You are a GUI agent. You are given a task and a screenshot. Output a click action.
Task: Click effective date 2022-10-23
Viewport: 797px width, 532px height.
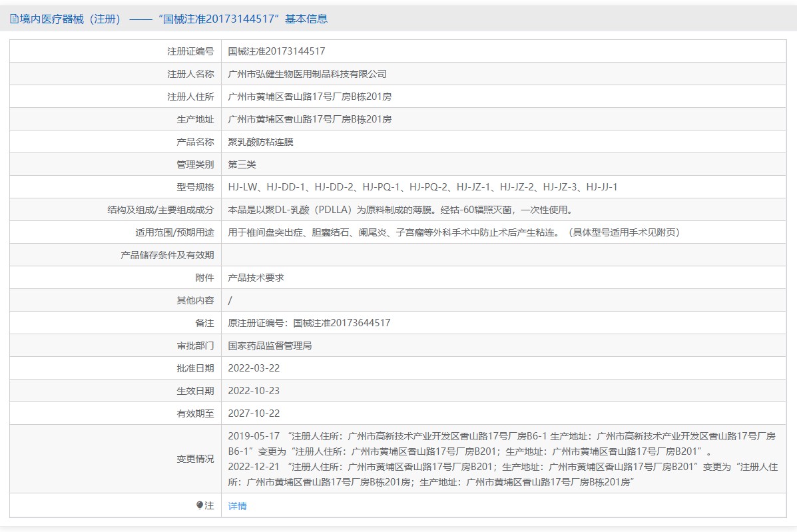[254, 392]
